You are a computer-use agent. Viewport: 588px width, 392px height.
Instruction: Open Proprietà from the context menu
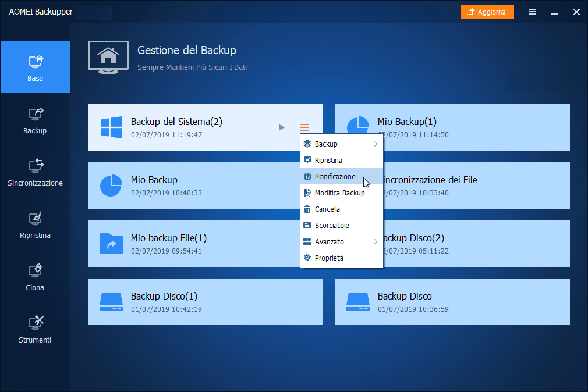coord(329,258)
